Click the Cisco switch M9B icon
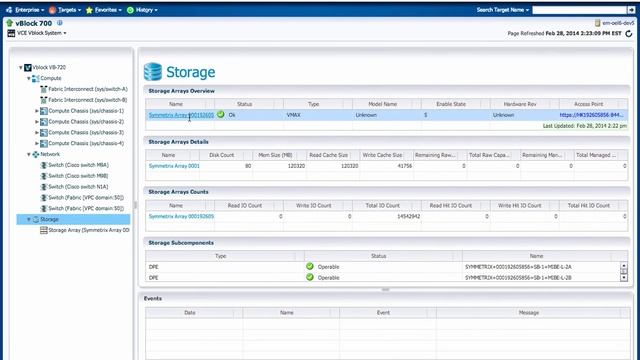Image resolution: width=640 pixels, height=360 pixels. pos(44,176)
